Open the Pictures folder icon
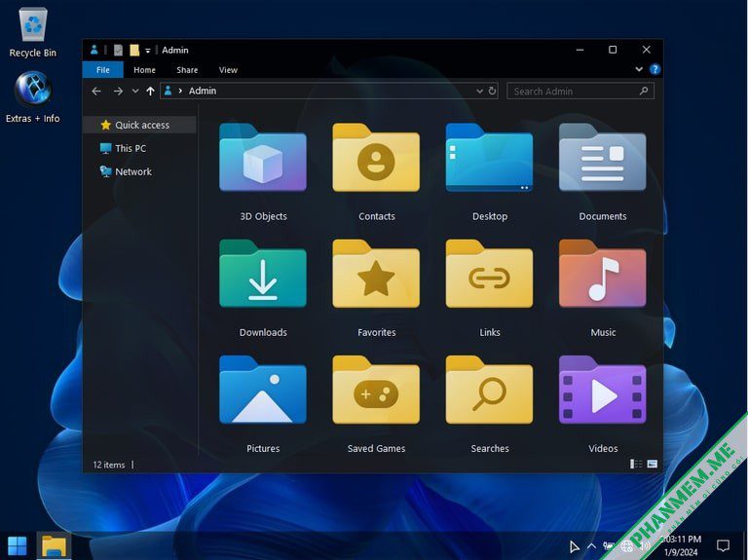 click(x=263, y=390)
